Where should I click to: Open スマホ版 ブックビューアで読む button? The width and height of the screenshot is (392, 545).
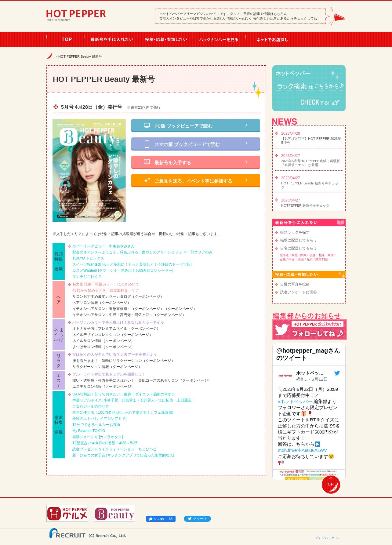pyautogui.click(x=196, y=144)
